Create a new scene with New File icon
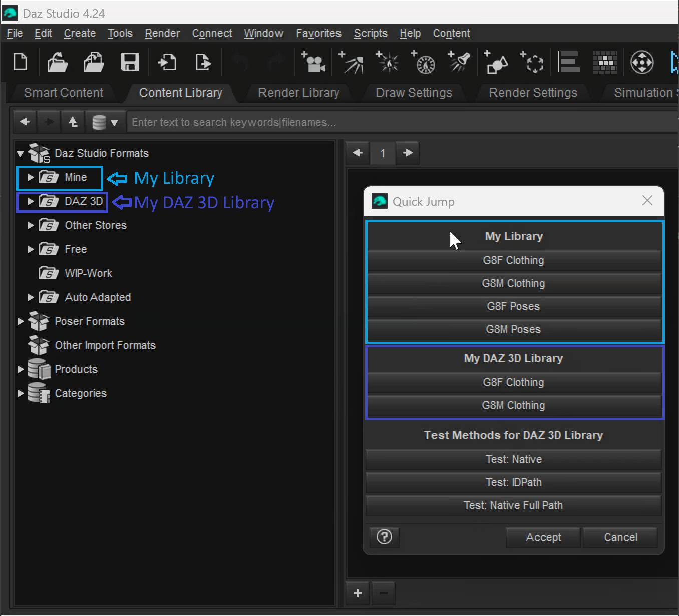The image size is (679, 616). click(x=21, y=62)
